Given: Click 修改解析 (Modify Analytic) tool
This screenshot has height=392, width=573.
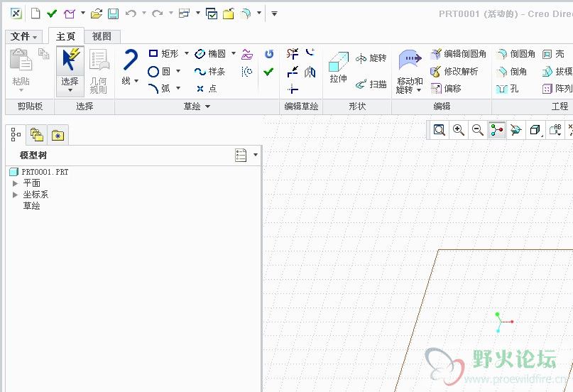Looking at the screenshot, I should tap(454, 71).
